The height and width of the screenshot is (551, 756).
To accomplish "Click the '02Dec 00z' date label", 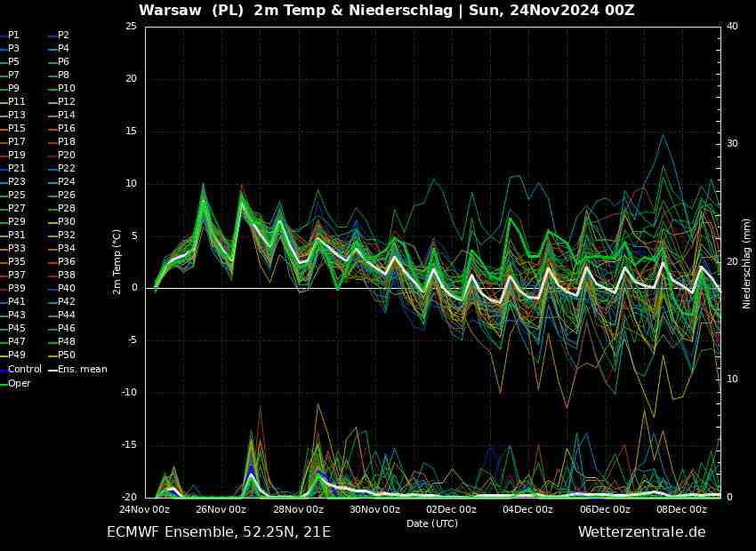I will (x=452, y=509).
